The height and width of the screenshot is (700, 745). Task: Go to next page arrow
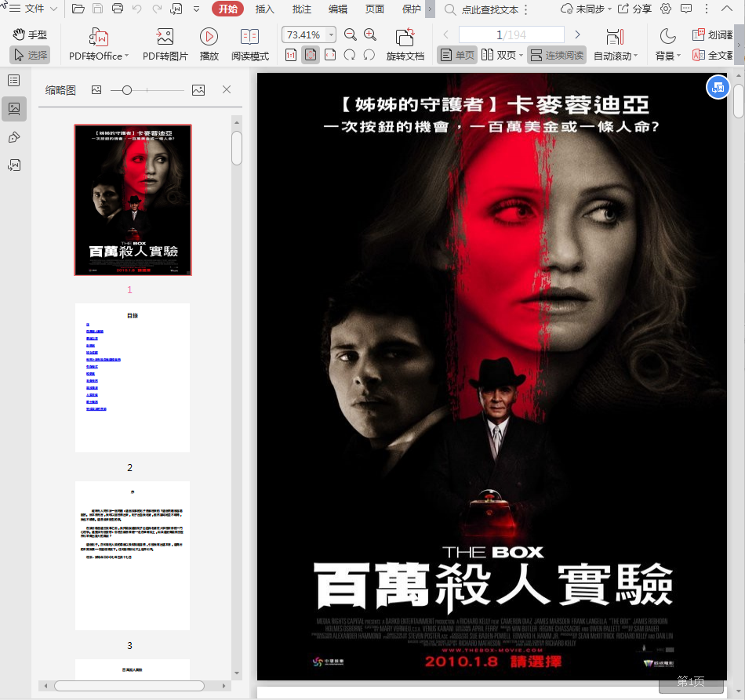(577, 34)
